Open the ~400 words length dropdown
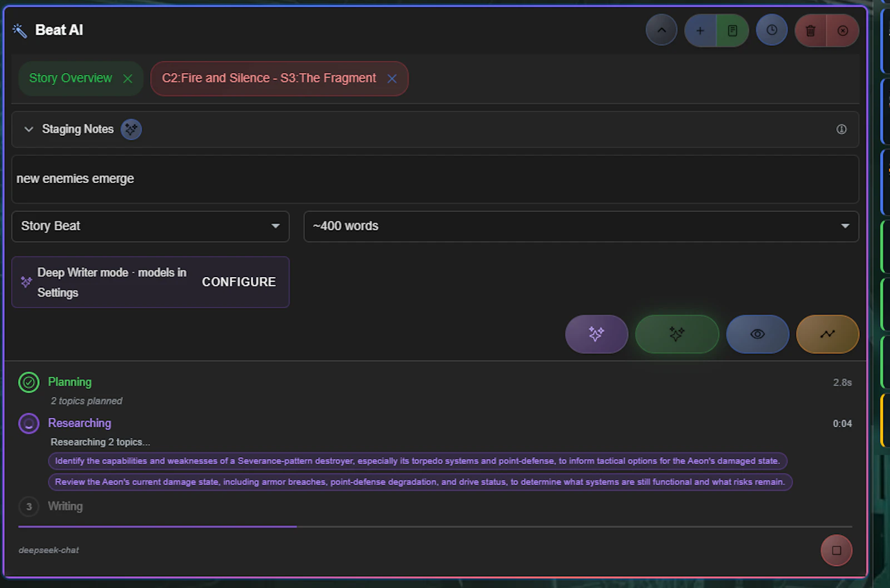The image size is (890, 588). 581,226
